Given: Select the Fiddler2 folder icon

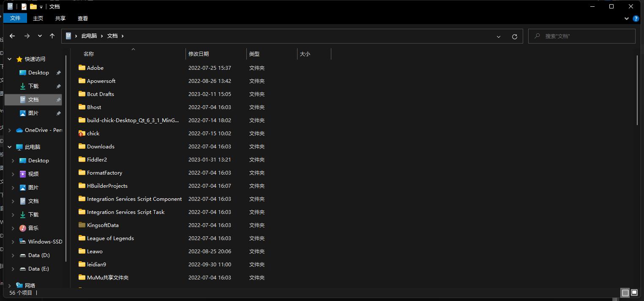Looking at the screenshot, I should tap(82, 159).
